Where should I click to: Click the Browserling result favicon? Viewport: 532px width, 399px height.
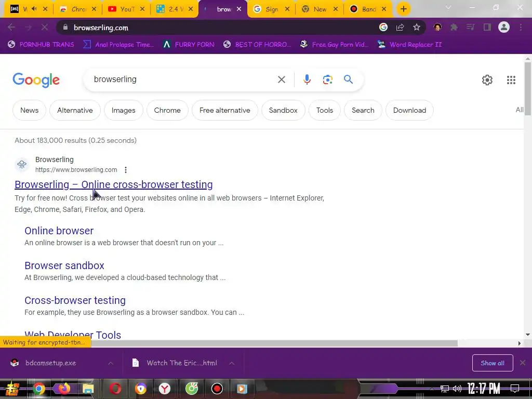pos(22,165)
